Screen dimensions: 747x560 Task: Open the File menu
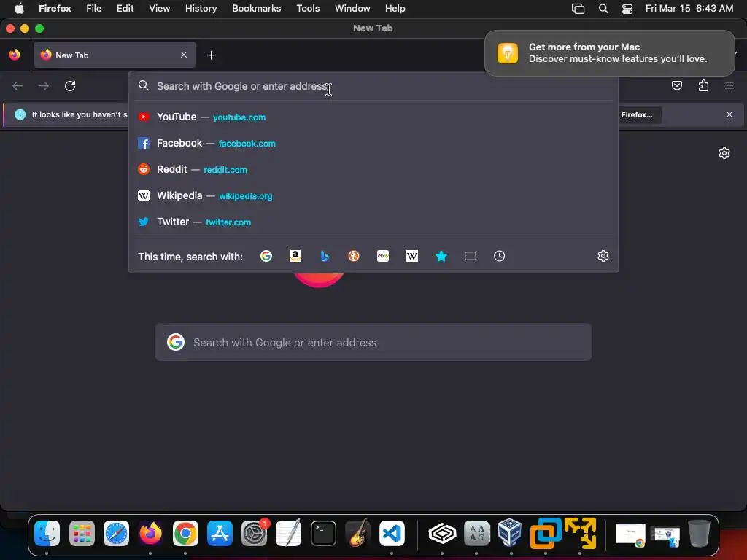[94, 8]
